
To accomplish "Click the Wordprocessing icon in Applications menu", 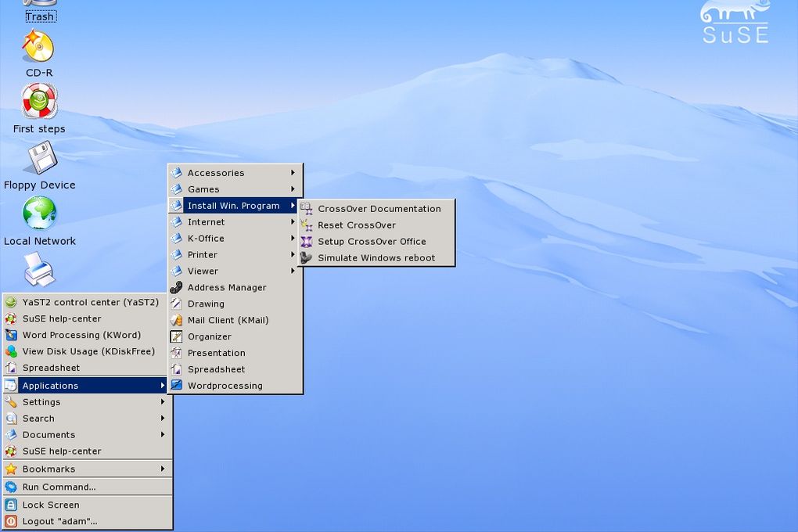I will (x=176, y=386).
